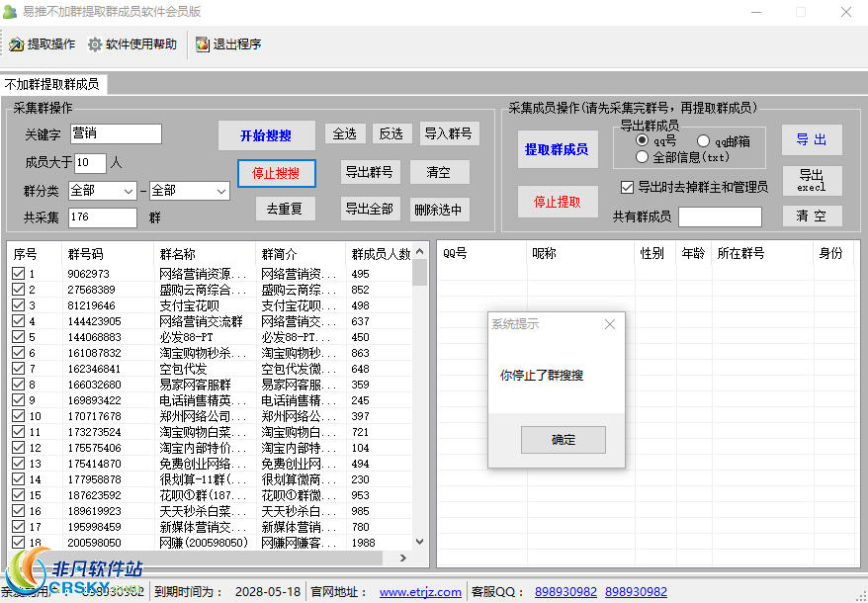
Task: Click group number 189619923 cell
Action: (x=94, y=511)
